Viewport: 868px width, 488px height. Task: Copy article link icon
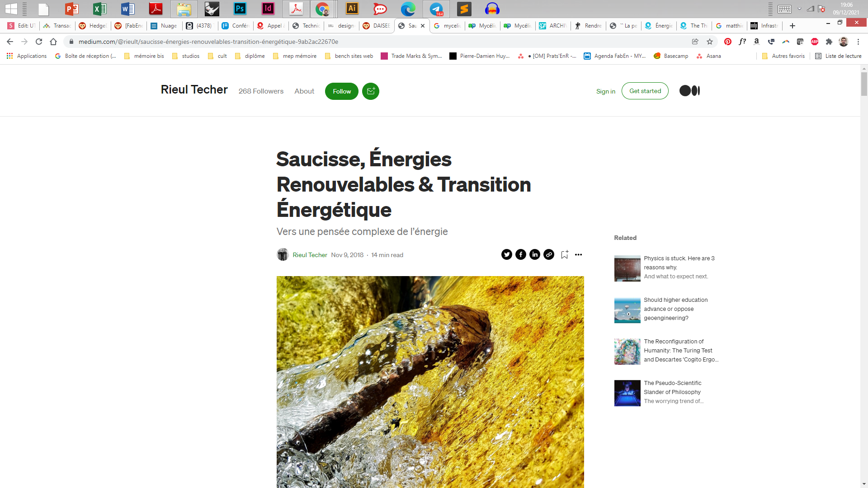(x=549, y=255)
